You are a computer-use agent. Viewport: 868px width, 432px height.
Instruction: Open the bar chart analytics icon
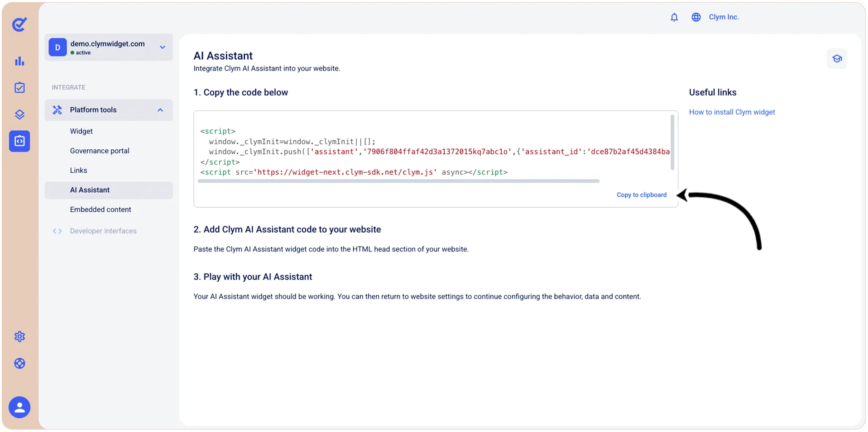(x=19, y=61)
